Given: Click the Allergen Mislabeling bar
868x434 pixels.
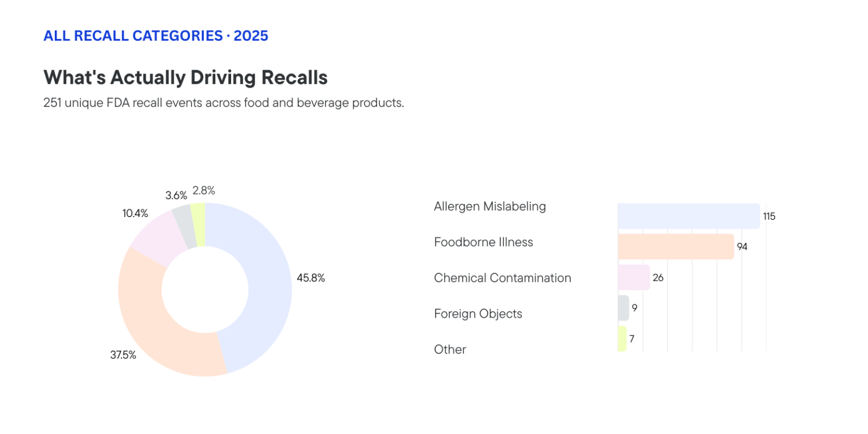Looking at the screenshot, I should (x=688, y=216).
